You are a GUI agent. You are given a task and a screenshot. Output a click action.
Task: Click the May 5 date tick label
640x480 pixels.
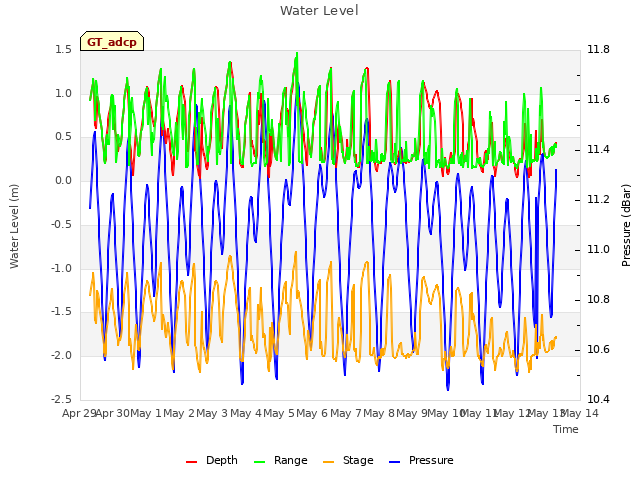[x=279, y=413]
